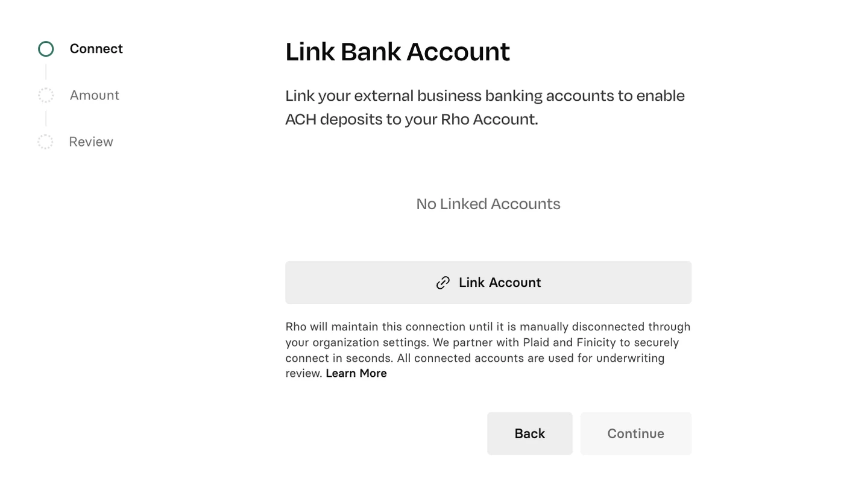This screenshot has height=504, width=844.
Task: Select the dotted Review step circle
Action: (x=45, y=142)
